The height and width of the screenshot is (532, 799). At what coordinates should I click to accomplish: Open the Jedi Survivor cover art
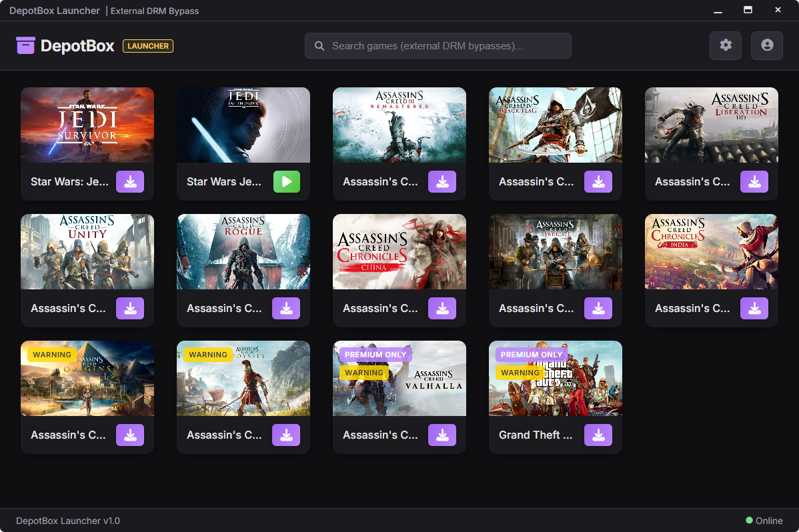pos(87,125)
